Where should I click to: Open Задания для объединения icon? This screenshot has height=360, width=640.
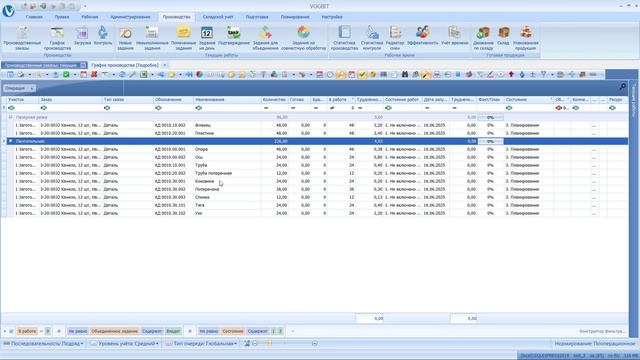(265, 38)
